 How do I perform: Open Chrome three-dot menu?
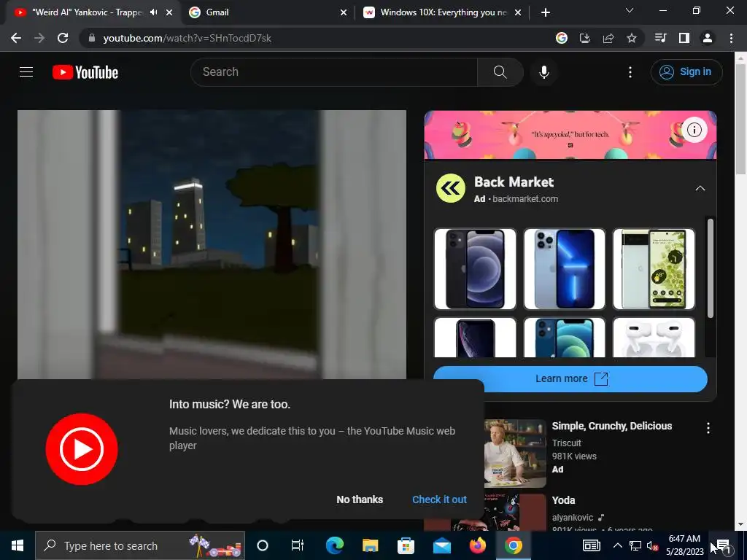click(731, 38)
